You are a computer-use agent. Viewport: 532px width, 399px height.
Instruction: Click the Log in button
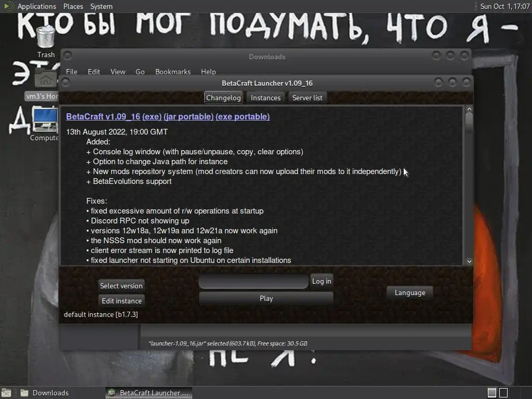point(322,281)
